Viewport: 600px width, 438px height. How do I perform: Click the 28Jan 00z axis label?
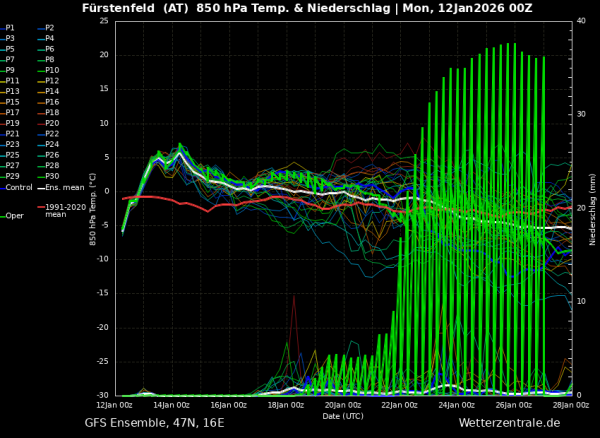click(572, 405)
